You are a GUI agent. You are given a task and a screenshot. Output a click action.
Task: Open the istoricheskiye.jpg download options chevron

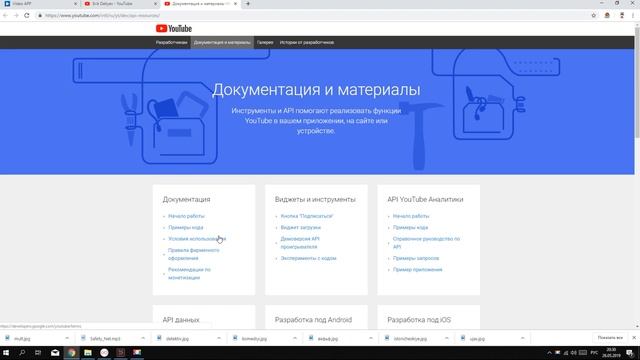click(x=447, y=338)
